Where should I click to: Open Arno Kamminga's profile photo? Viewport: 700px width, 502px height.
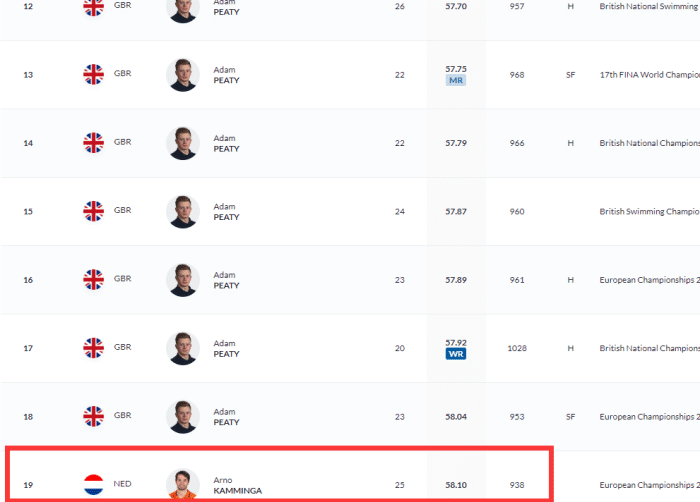[183, 485]
